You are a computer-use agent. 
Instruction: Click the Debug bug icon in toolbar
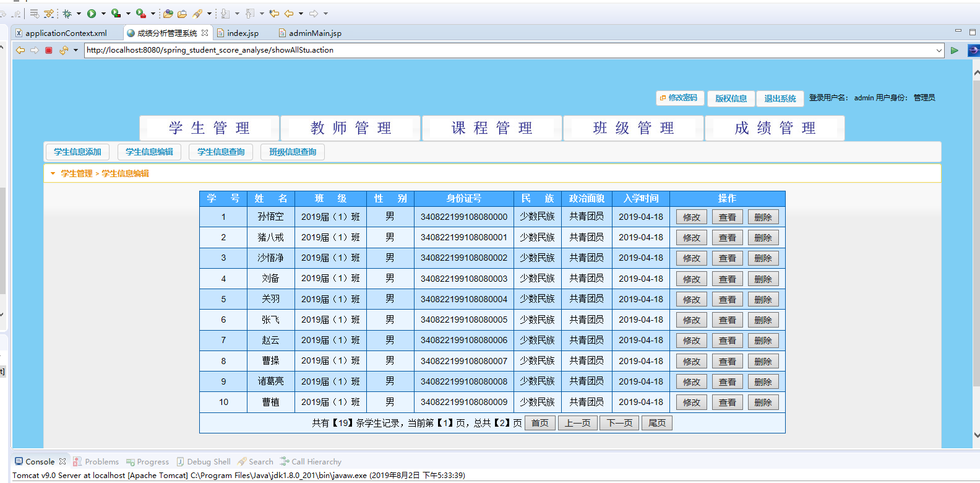tap(67, 14)
